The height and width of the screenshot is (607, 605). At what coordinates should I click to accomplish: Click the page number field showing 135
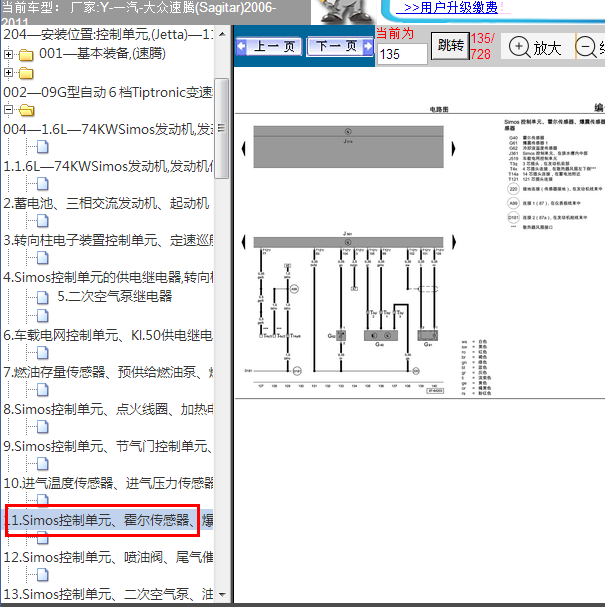click(x=402, y=54)
